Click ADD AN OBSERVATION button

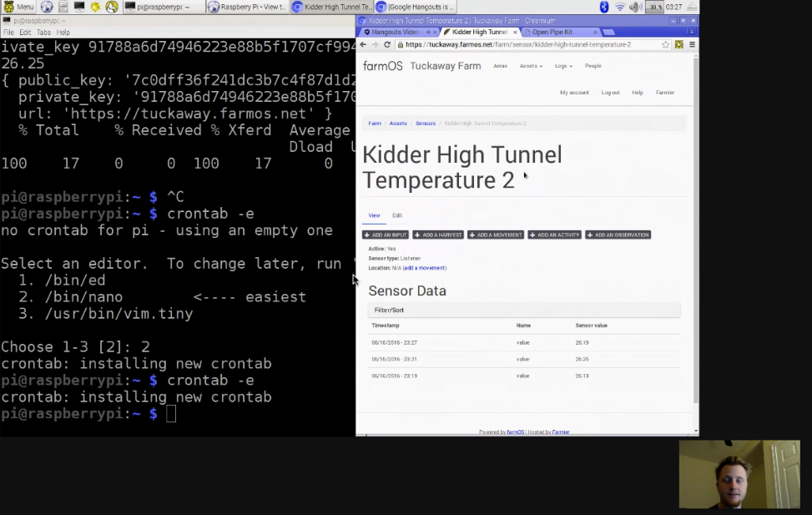click(x=618, y=235)
